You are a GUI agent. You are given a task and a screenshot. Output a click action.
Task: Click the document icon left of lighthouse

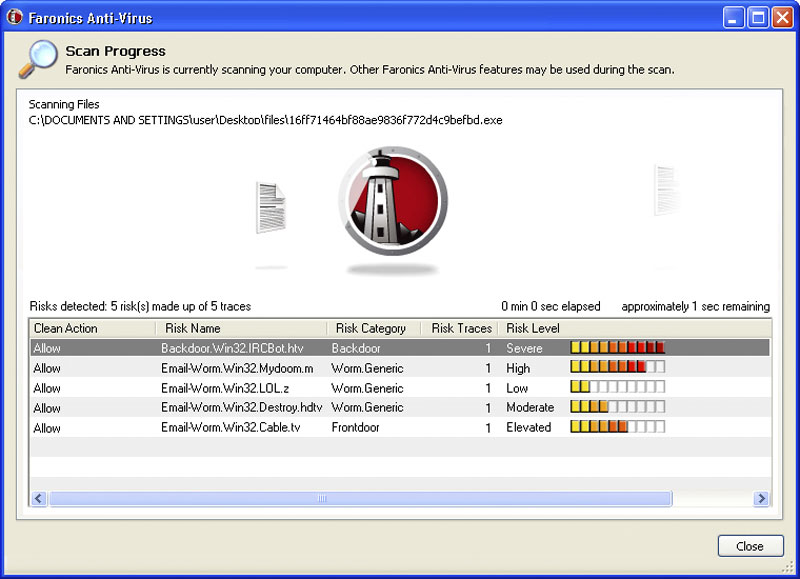coord(271,208)
